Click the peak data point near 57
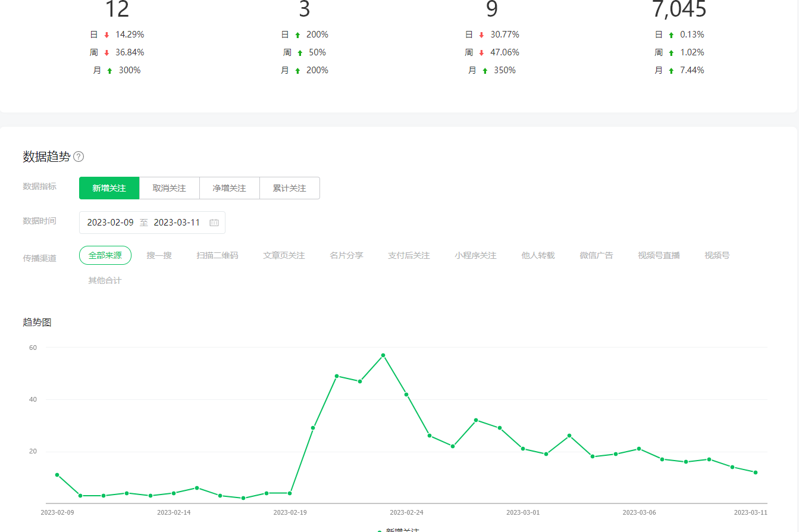Screen dimensions: 799x532 (383, 355)
